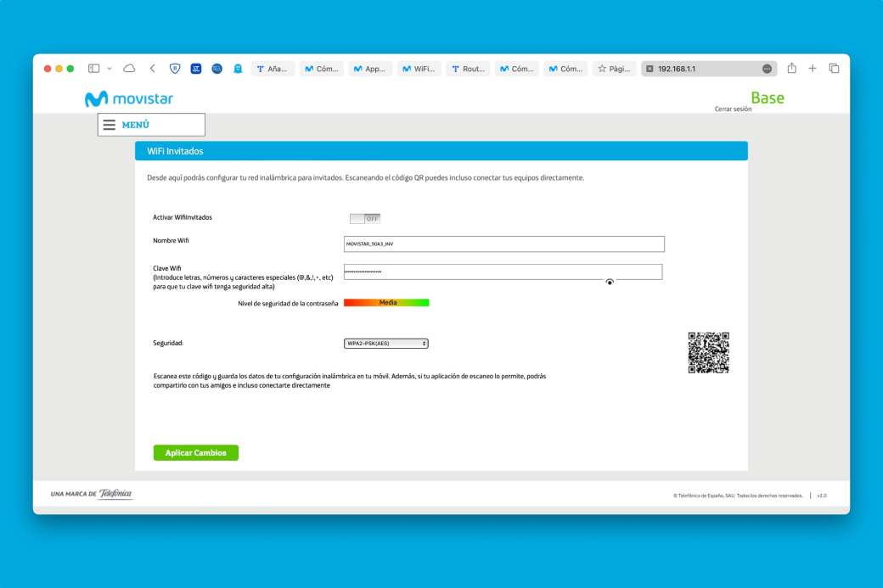Open the sidebar options chevron
This screenshot has height=588, width=883.
(x=110, y=69)
